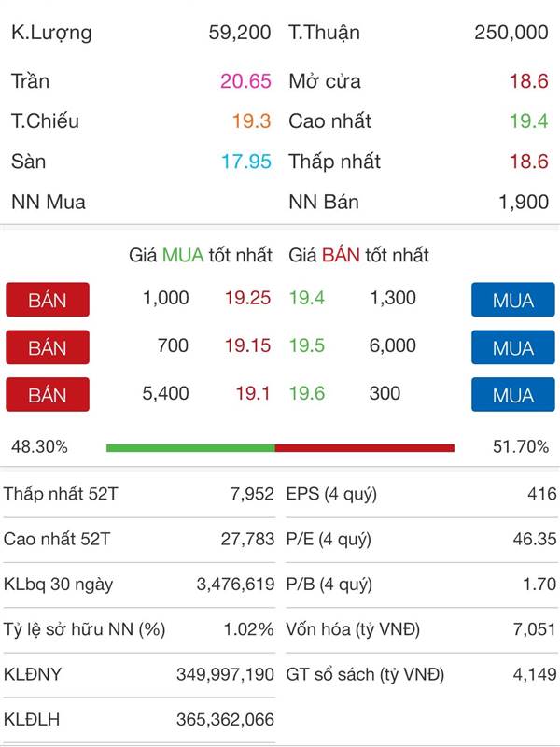Tap MUA button beside ask price 19.5

click(x=512, y=346)
